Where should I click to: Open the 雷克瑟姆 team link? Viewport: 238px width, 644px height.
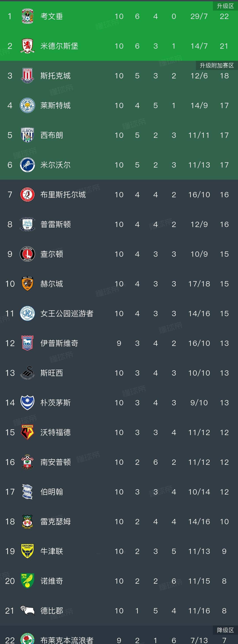[56, 522]
